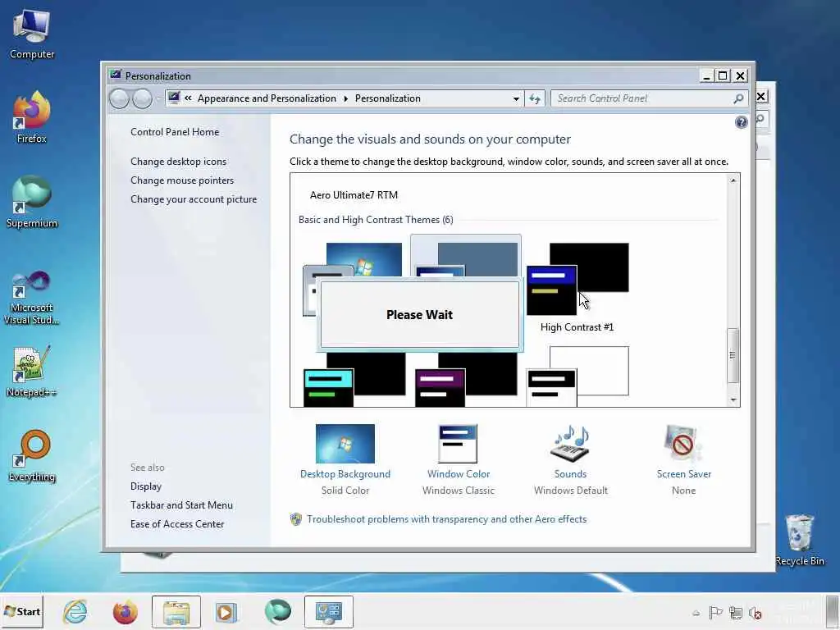Image resolution: width=840 pixels, height=630 pixels.
Task: Maximize the Personalization window
Action: (723, 76)
